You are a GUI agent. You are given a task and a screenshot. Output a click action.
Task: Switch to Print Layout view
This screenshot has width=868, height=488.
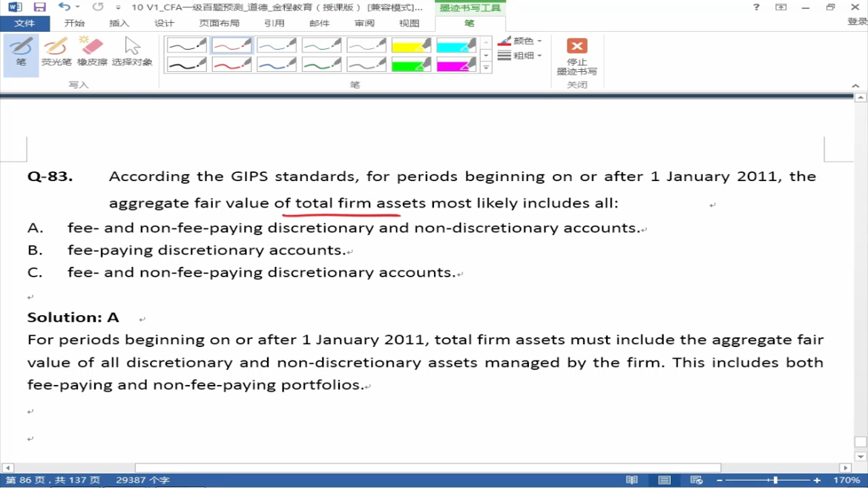(x=664, y=480)
